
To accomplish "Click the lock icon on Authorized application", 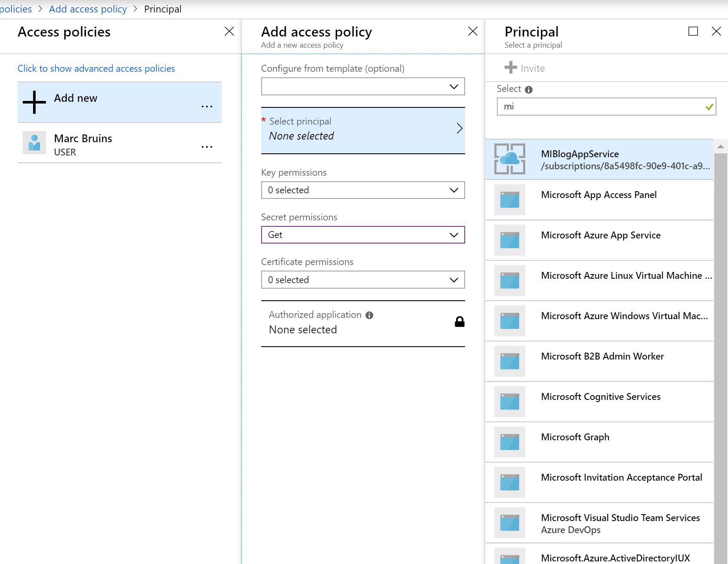I will (459, 322).
